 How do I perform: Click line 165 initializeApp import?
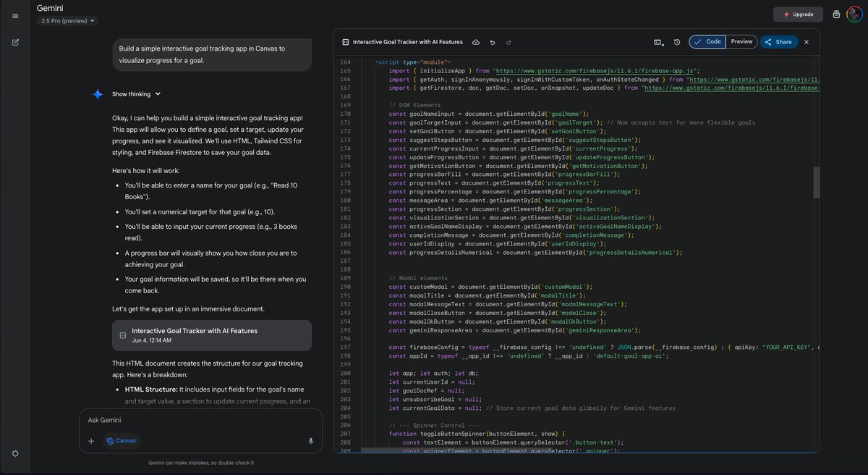(543, 71)
